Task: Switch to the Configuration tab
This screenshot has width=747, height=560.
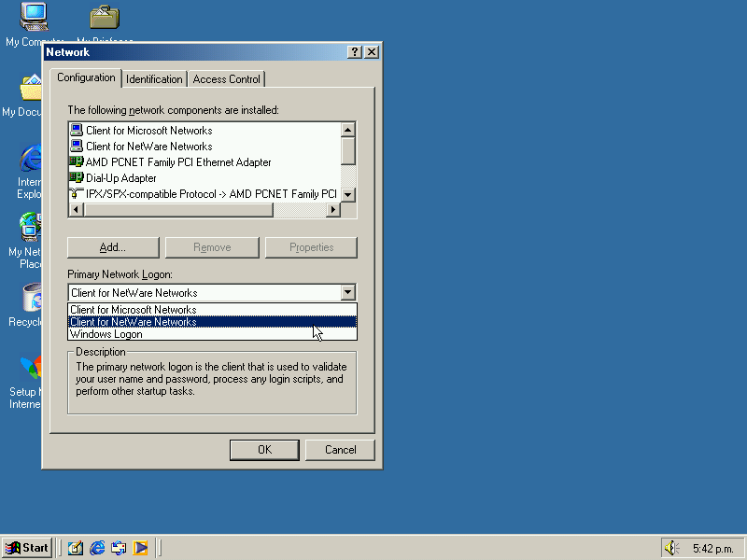Action: tap(86, 77)
